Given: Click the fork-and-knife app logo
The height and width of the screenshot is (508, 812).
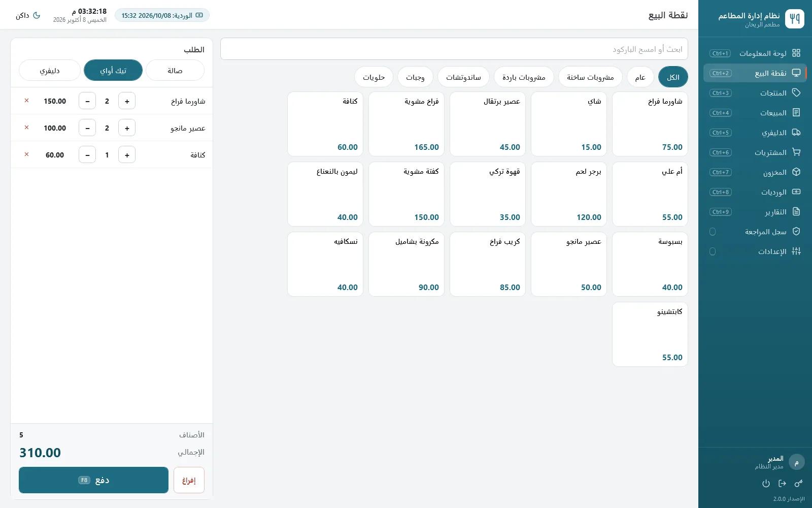Looking at the screenshot, I should click(x=795, y=19).
